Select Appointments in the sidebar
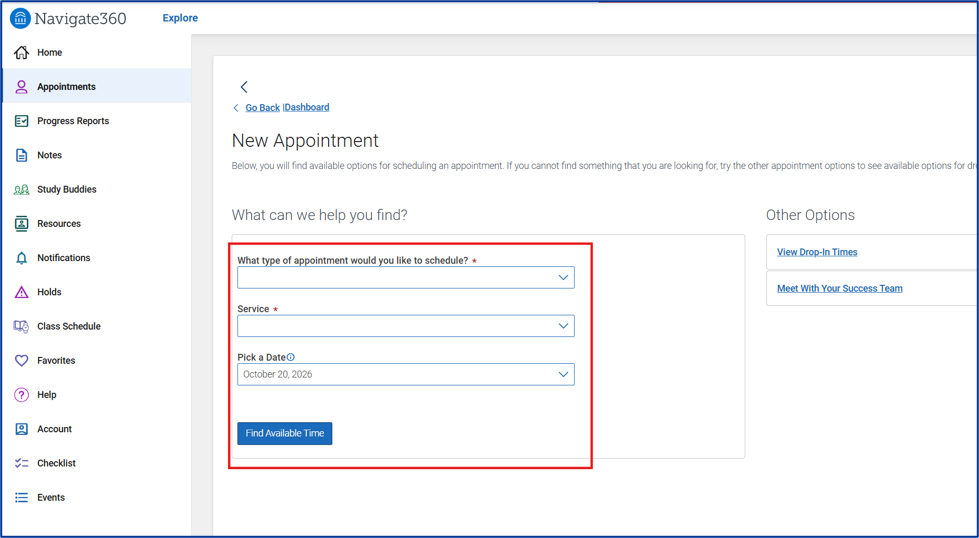The height and width of the screenshot is (538, 979). 96,87
